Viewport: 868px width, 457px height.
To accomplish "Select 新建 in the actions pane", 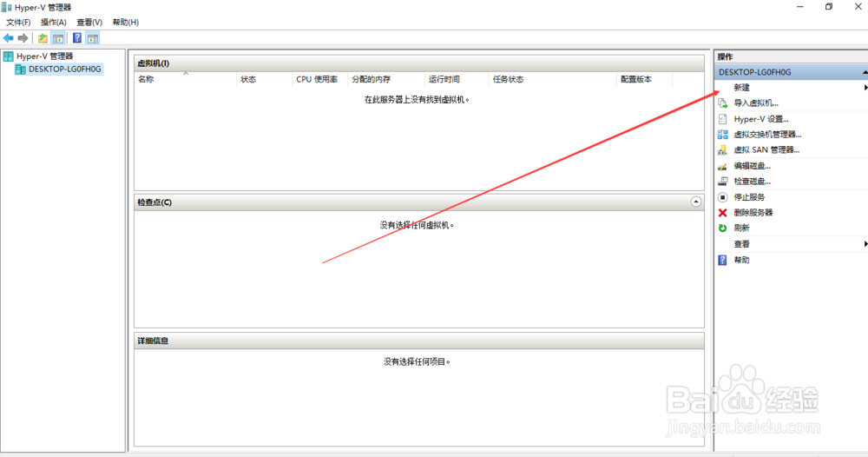I will (x=742, y=88).
